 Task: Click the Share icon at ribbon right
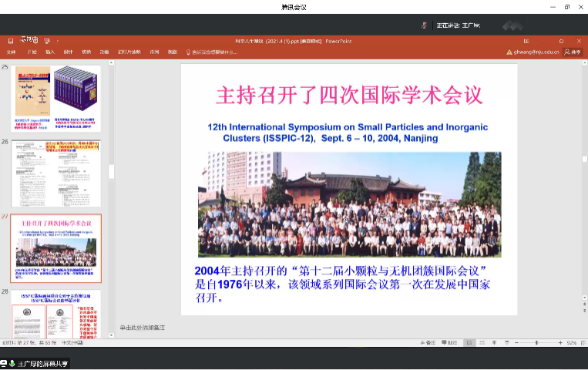pyautogui.click(x=572, y=52)
